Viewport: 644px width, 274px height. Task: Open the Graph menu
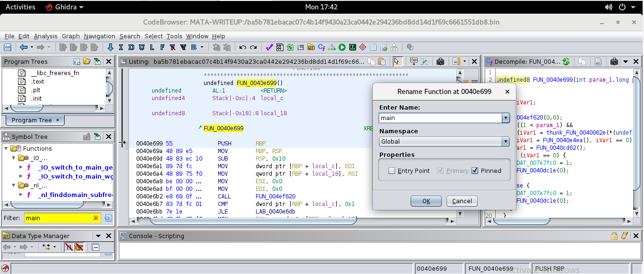tap(71, 36)
